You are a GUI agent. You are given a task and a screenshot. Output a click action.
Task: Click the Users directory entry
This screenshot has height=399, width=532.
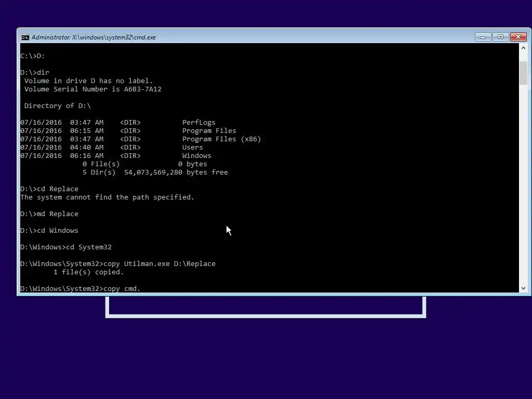(x=112, y=147)
